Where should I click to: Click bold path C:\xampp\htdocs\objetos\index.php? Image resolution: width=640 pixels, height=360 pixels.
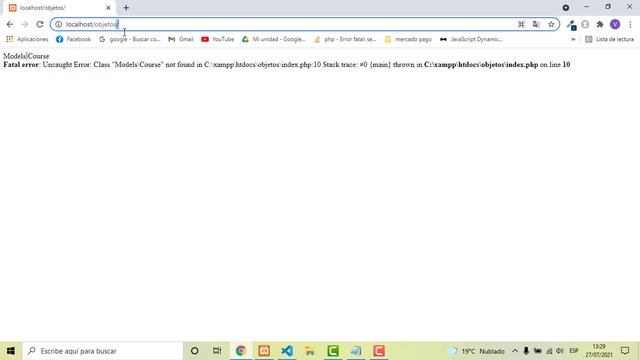pos(481,64)
